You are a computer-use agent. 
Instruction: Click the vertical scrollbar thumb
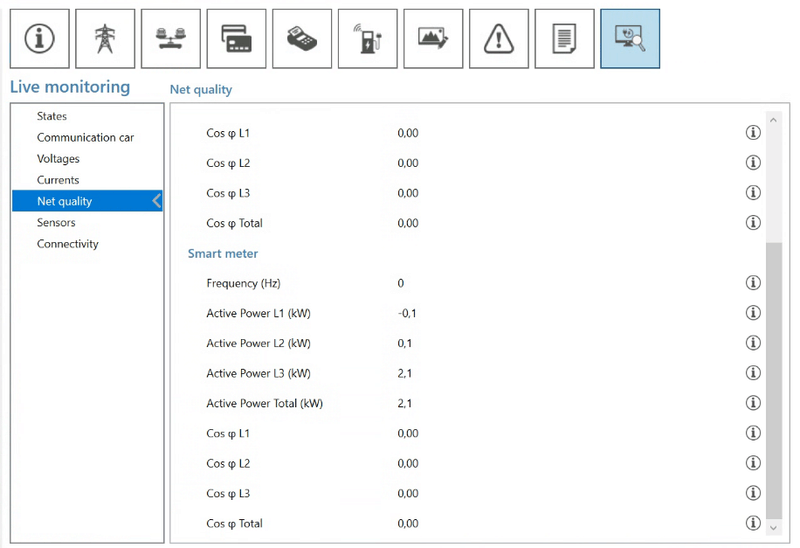click(773, 380)
